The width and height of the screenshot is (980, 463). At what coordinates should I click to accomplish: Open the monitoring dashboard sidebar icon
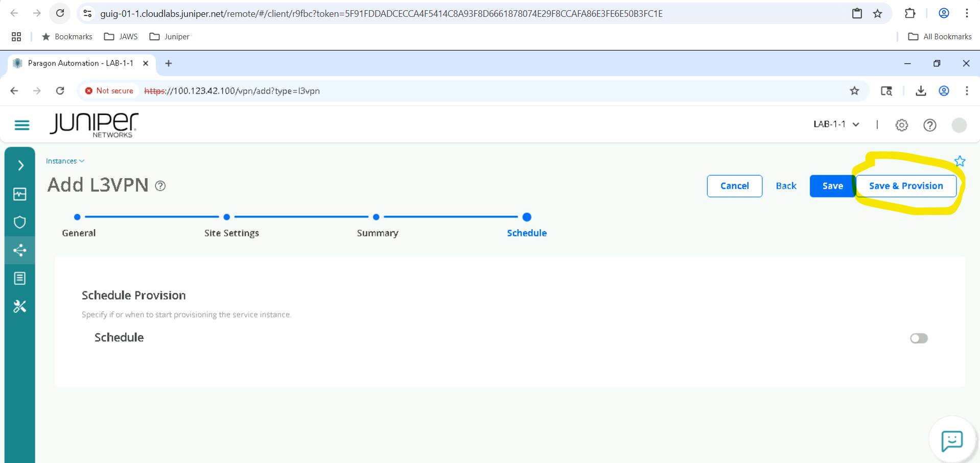click(19, 194)
